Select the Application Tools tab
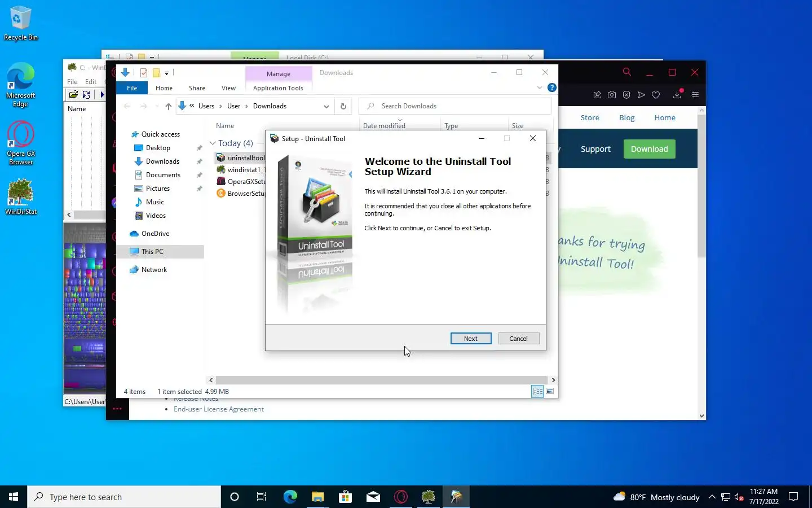Image resolution: width=812 pixels, height=508 pixels. pyautogui.click(x=278, y=88)
